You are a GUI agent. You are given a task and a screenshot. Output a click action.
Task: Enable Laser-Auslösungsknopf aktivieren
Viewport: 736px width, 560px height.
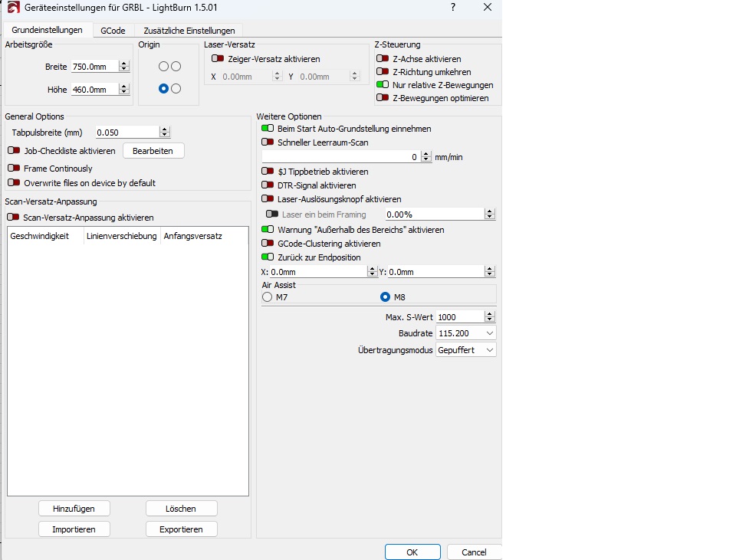point(268,198)
